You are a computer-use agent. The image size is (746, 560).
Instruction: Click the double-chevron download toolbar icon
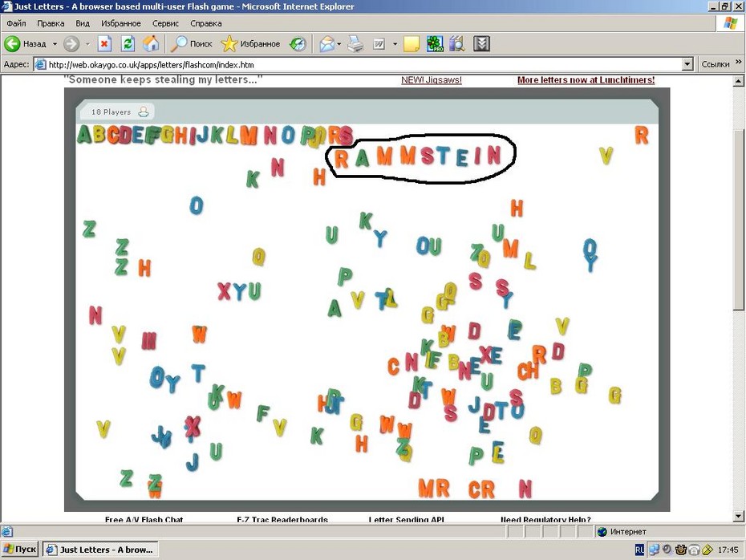coord(481,44)
